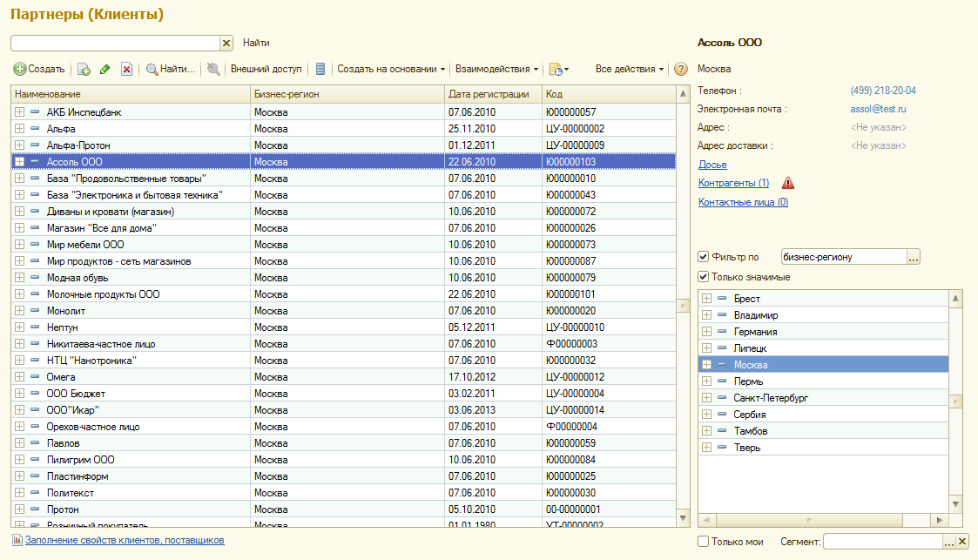The image size is (978, 560).
Task: Open the Взаимодействия menu
Action: [x=496, y=69]
